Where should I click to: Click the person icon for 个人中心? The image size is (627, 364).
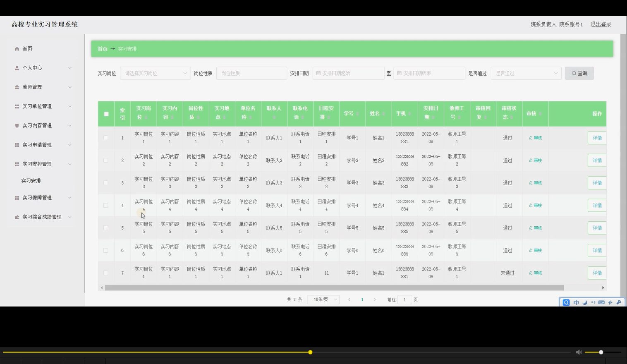17,68
